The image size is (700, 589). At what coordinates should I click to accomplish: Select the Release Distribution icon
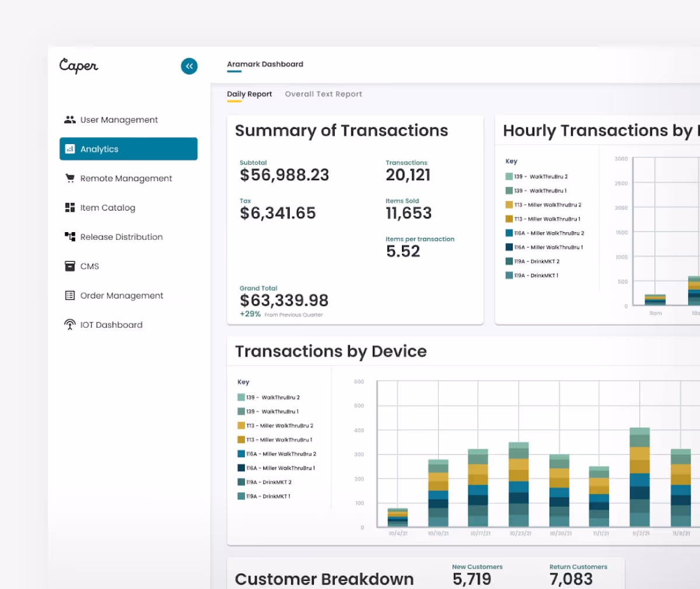70,237
